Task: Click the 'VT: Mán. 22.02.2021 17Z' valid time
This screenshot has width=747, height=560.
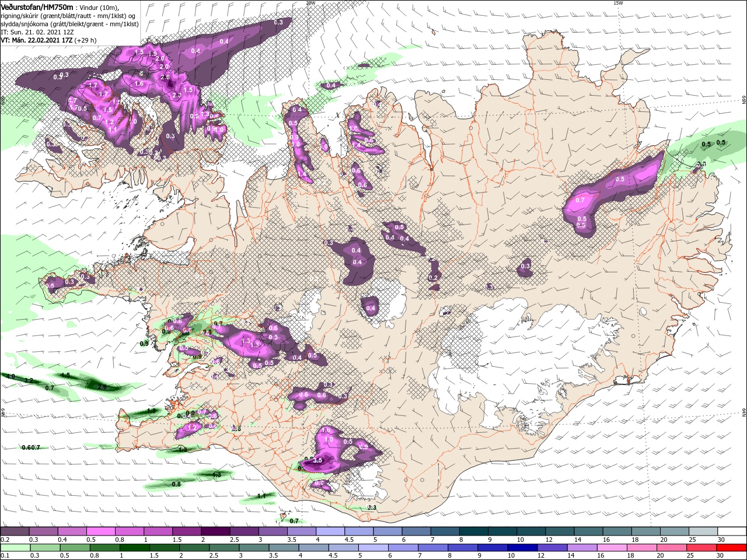Action: [36, 40]
